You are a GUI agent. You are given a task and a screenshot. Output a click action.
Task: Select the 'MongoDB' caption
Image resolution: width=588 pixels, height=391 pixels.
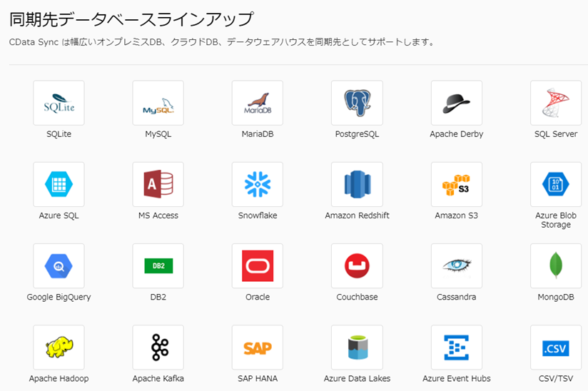(x=556, y=297)
